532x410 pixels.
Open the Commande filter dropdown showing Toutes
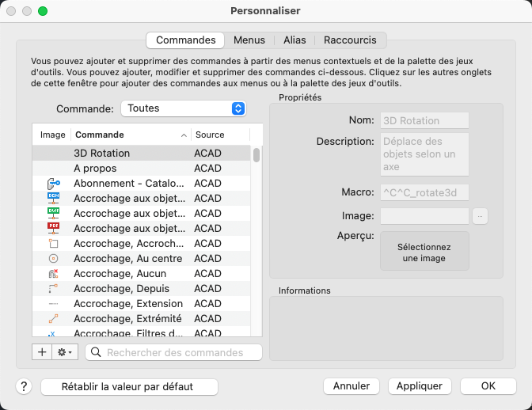click(x=183, y=108)
